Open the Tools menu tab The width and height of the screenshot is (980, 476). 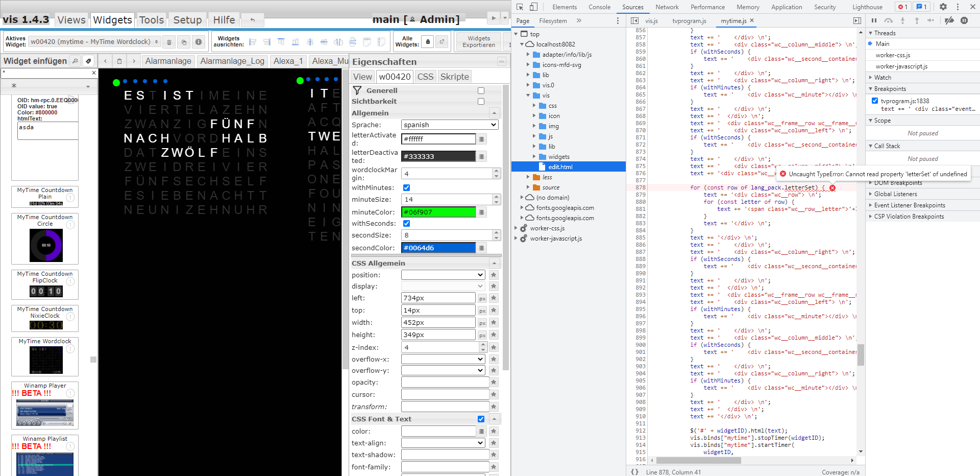pos(152,20)
